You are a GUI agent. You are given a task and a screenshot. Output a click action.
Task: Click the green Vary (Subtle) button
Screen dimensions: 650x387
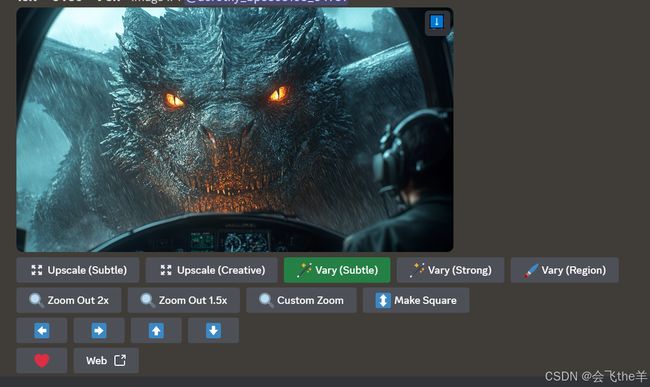tap(337, 270)
